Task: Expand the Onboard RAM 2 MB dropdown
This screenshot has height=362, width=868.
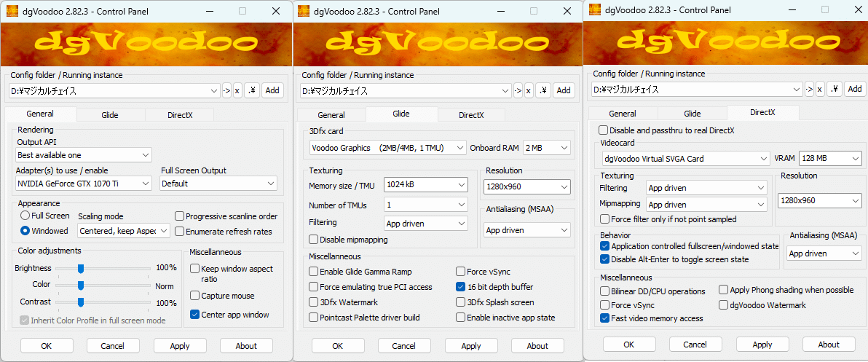Action: 546,148
